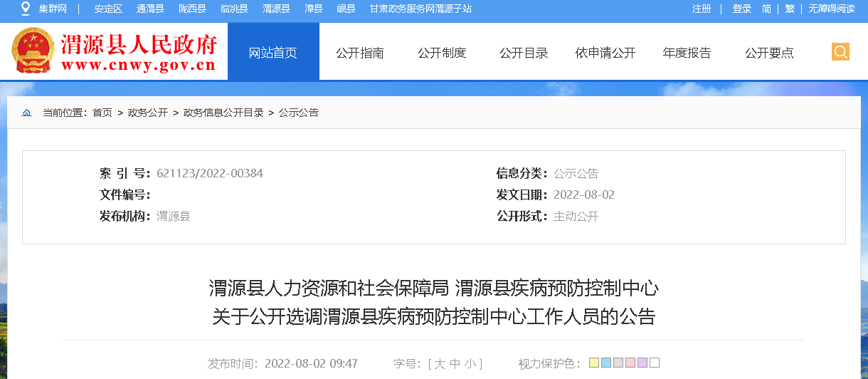Switch to traditional Chinese (繁)

point(790,9)
